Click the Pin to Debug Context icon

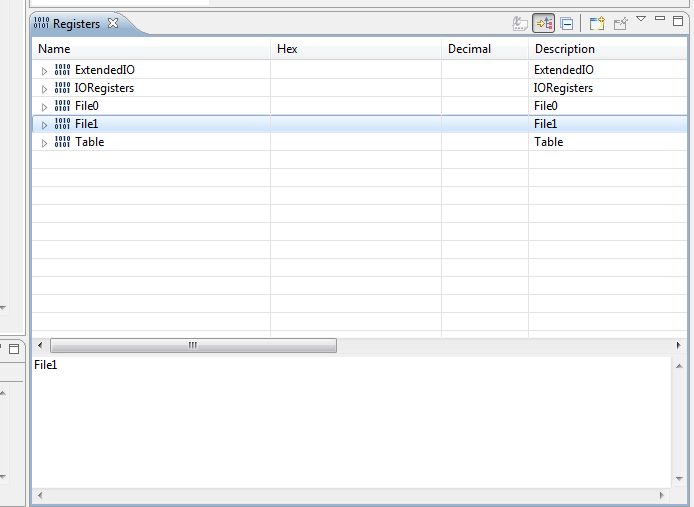[621, 23]
